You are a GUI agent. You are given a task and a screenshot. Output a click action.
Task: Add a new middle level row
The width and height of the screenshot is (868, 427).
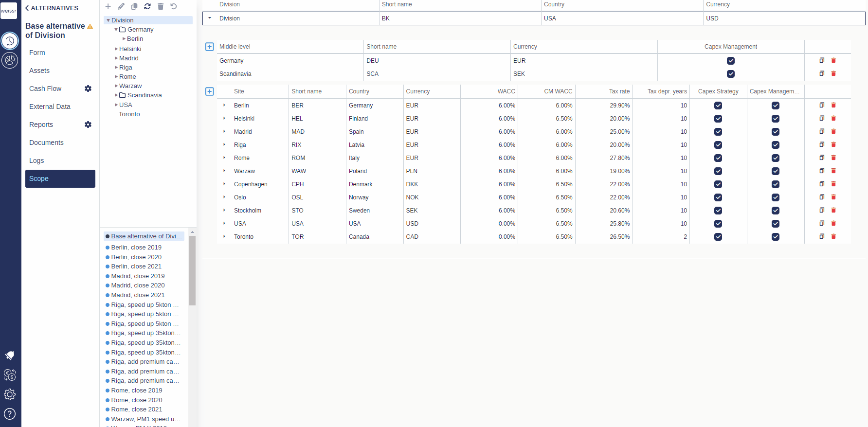coord(210,47)
